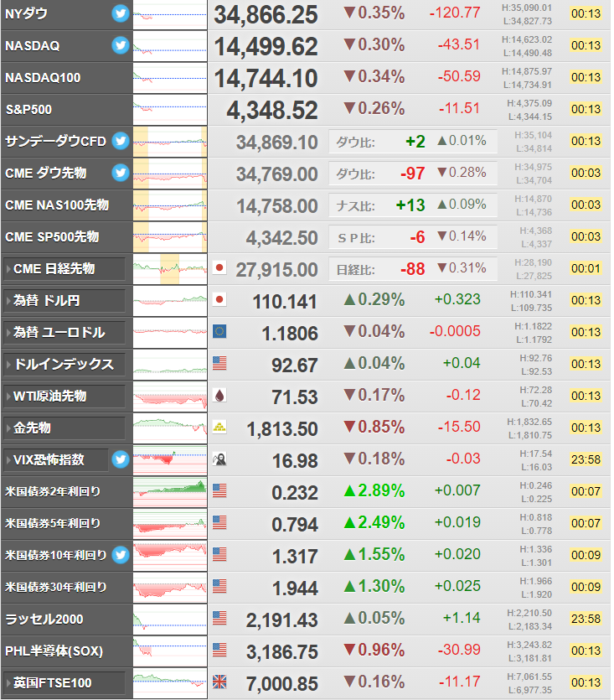Expand the 金先物 item
The height and width of the screenshot is (700, 614).
(x=64, y=428)
